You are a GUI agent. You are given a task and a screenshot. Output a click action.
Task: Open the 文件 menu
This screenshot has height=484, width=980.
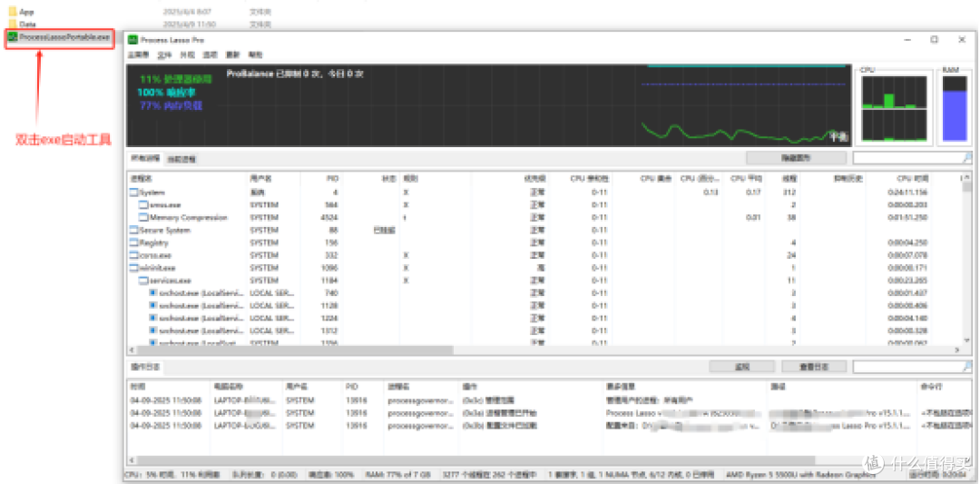[x=165, y=55]
